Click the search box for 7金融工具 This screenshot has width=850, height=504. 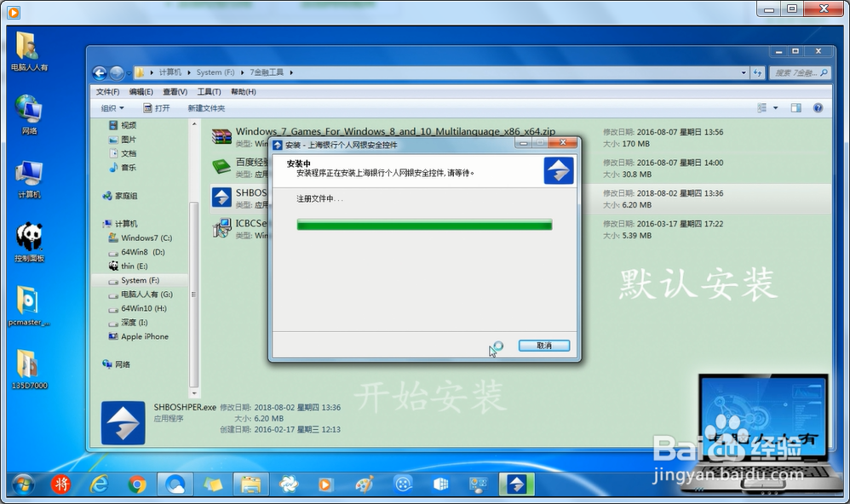(800, 72)
